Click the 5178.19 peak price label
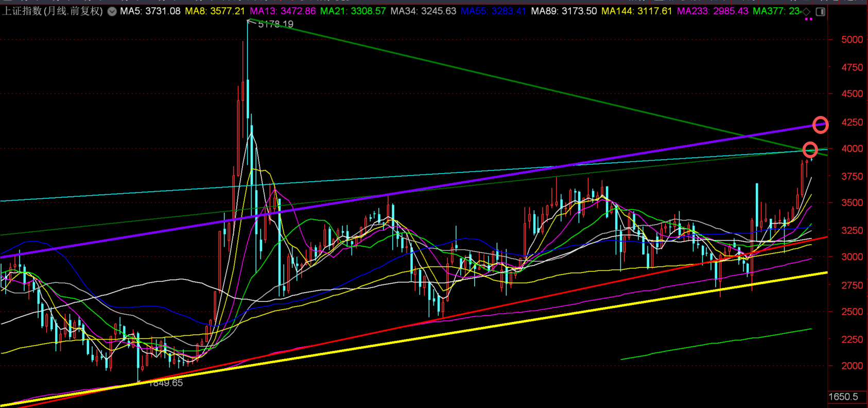868x408 pixels. point(275,24)
